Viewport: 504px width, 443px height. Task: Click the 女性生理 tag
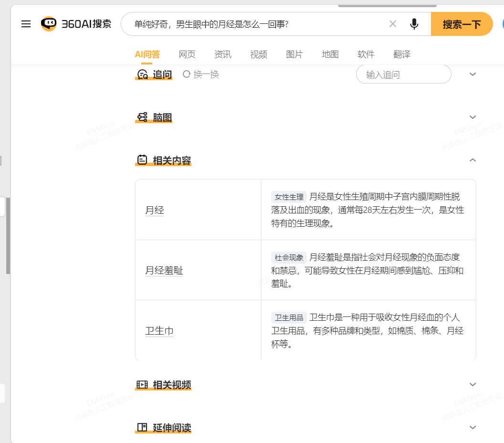pyautogui.click(x=289, y=197)
